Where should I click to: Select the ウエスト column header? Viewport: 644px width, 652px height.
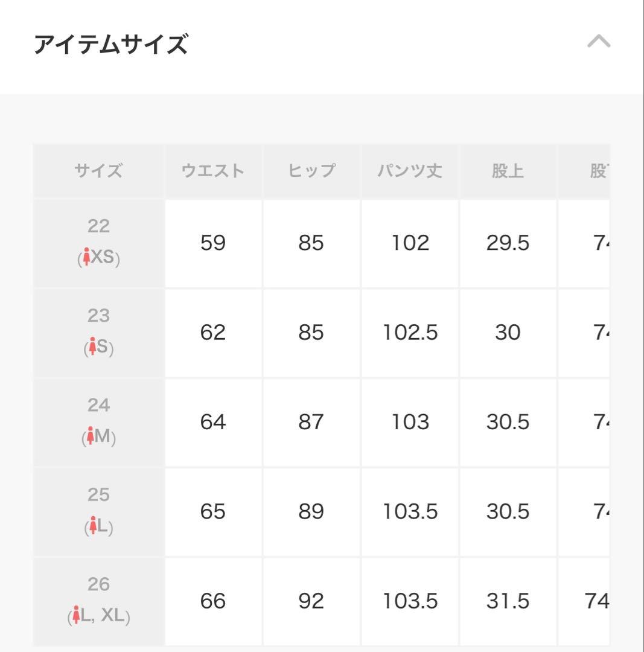pos(213,170)
